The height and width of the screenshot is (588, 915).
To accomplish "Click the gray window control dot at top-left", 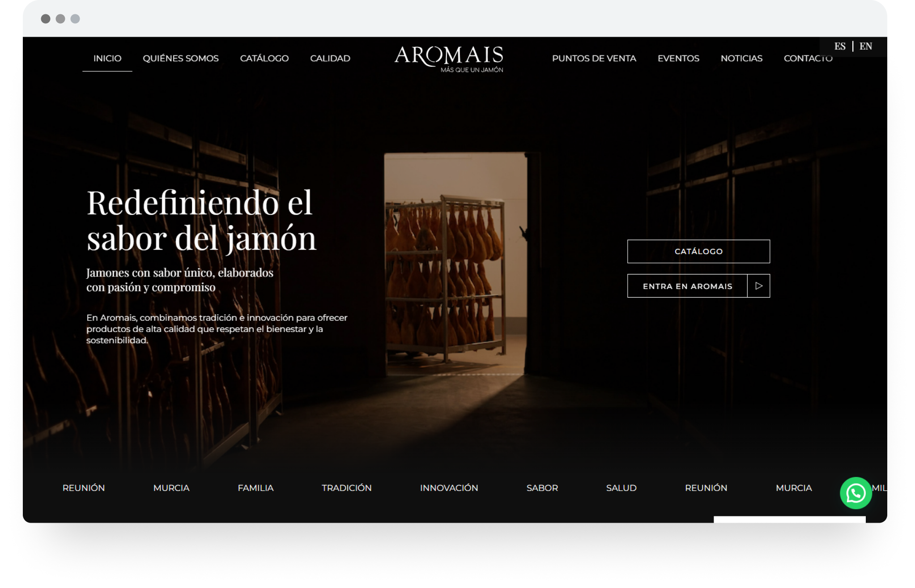I will click(46, 19).
